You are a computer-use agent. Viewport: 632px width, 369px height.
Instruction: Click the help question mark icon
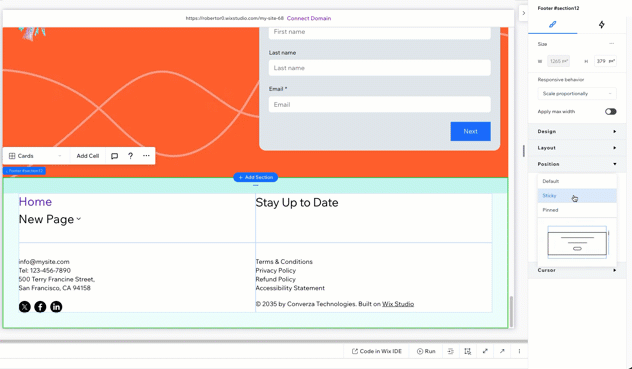coord(130,156)
